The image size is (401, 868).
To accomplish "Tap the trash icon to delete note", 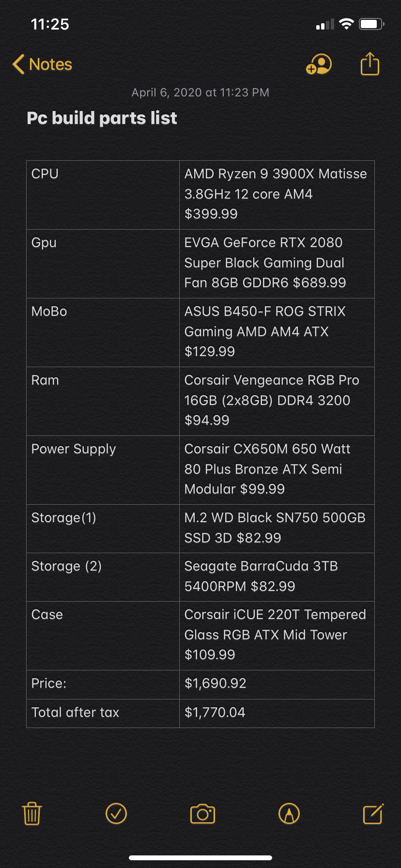I will [32, 813].
